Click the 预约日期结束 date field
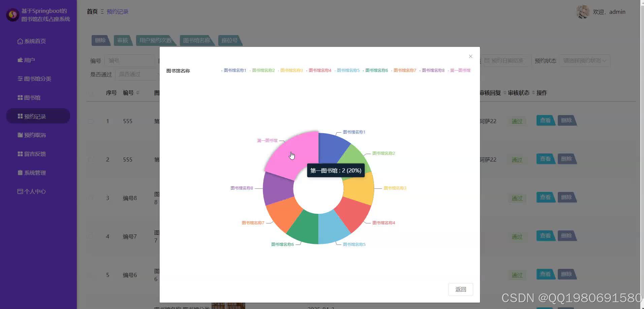Viewport: 644px width, 309px height. [x=506, y=61]
